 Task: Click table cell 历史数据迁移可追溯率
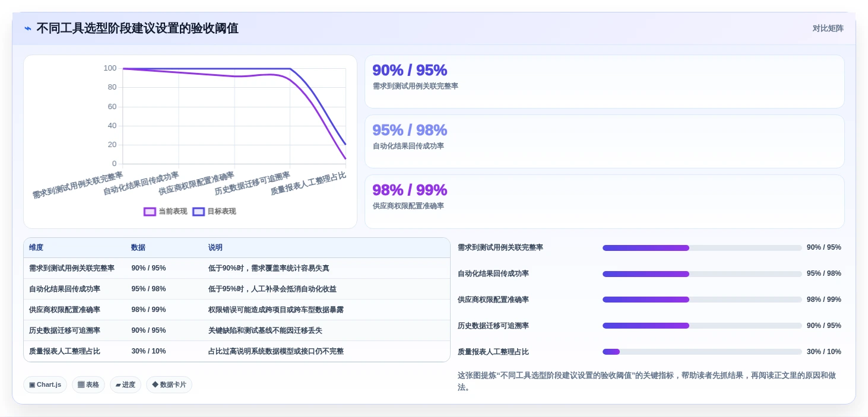(65, 330)
